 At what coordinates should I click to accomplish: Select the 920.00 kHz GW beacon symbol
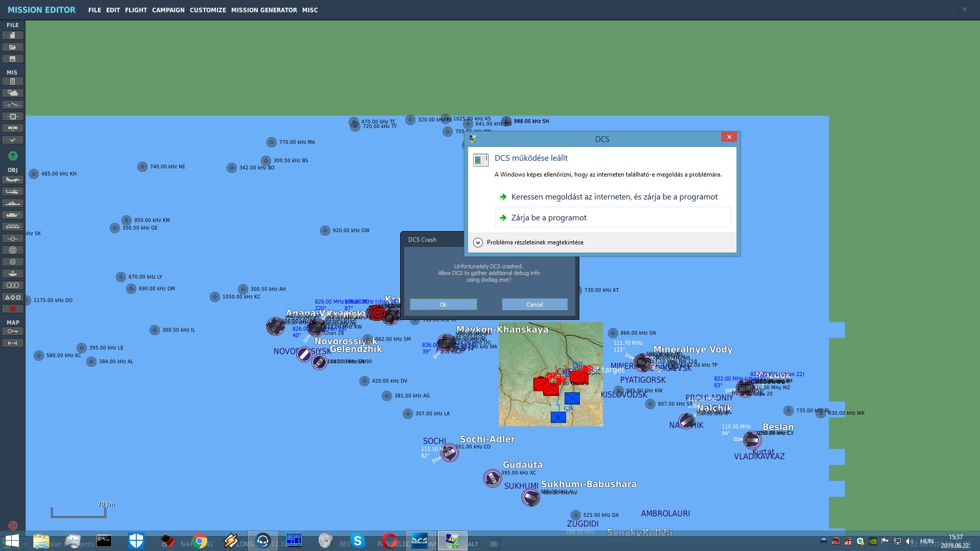click(325, 231)
